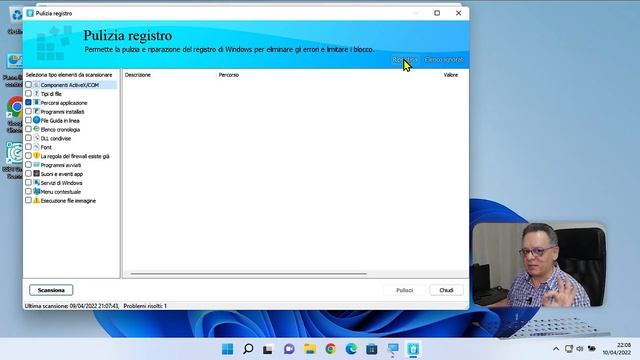Click the Percorsi applicazione icon

tap(36, 102)
